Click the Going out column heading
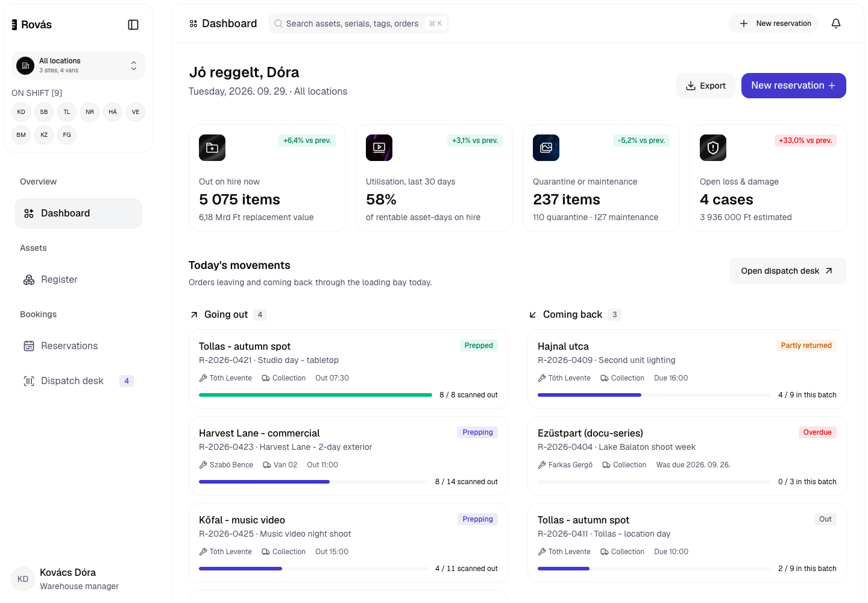 point(226,315)
